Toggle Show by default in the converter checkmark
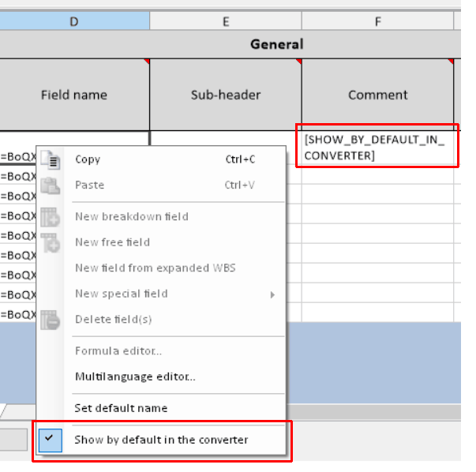 coord(49,440)
